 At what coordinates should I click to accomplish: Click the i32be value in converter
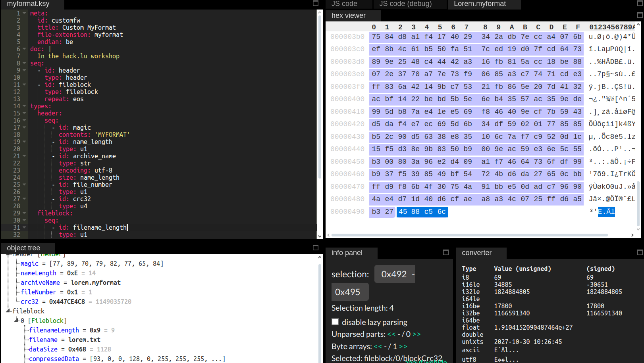click(512, 313)
